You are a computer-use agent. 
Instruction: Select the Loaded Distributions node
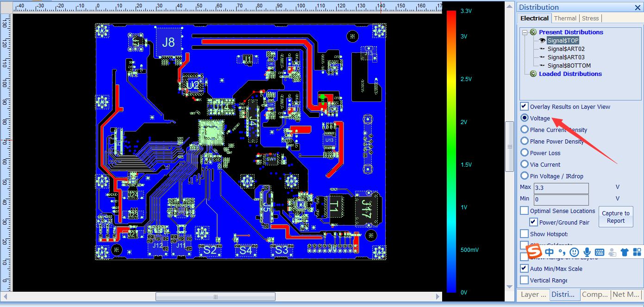tap(570, 74)
